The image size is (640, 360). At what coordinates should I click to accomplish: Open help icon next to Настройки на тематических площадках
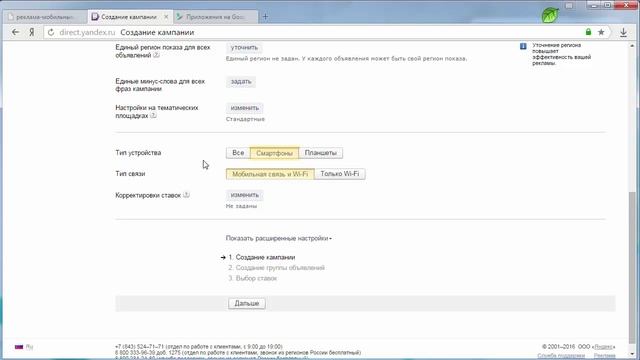click(x=153, y=116)
